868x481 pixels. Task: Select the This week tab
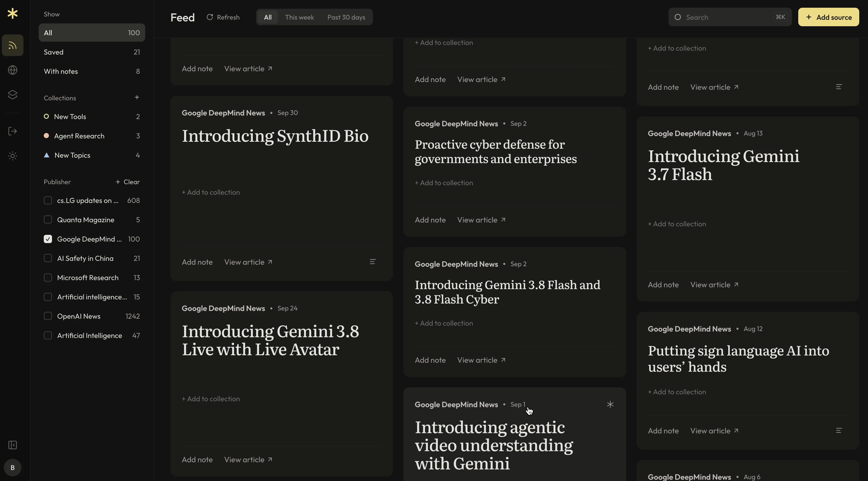pyautogui.click(x=299, y=17)
